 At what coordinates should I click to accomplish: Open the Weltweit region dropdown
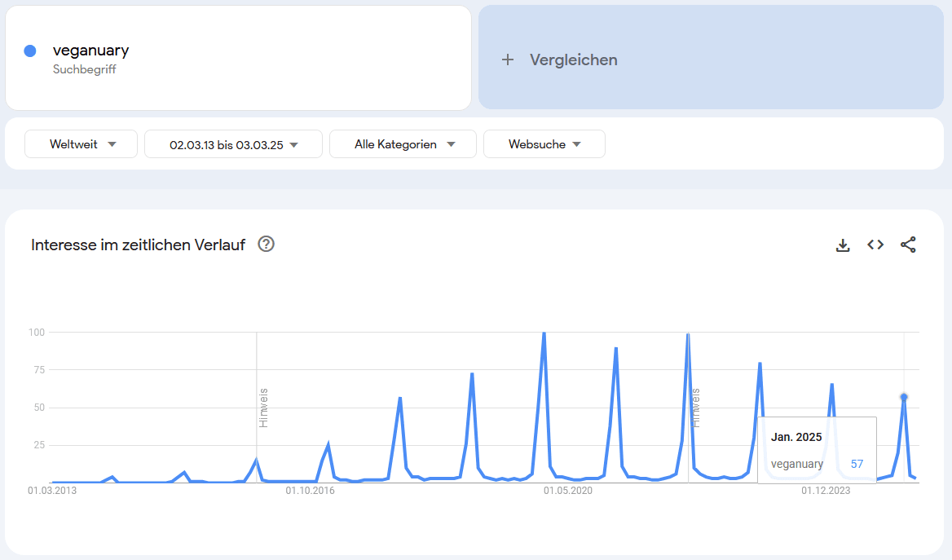pyautogui.click(x=83, y=144)
